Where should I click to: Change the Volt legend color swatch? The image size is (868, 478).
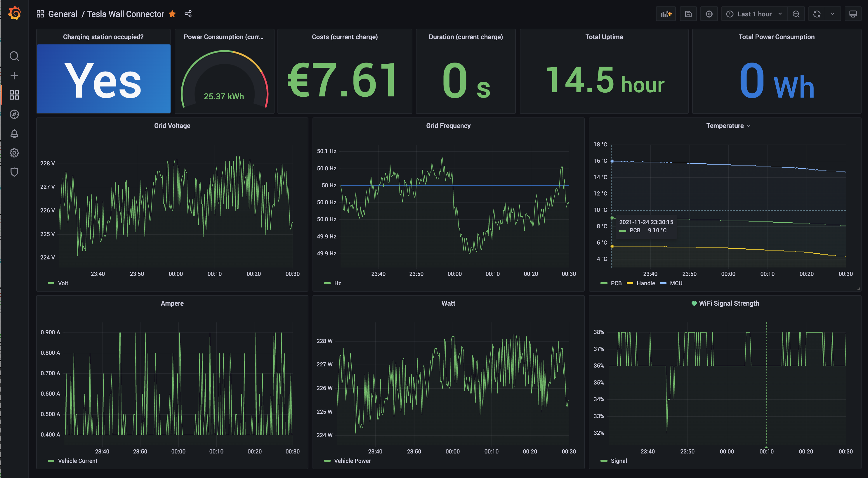(51, 283)
